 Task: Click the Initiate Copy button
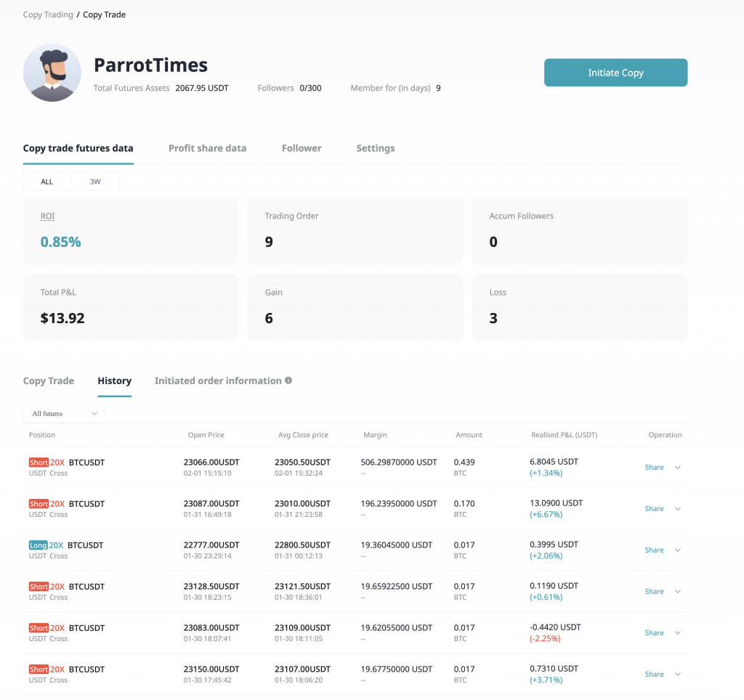[615, 73]
